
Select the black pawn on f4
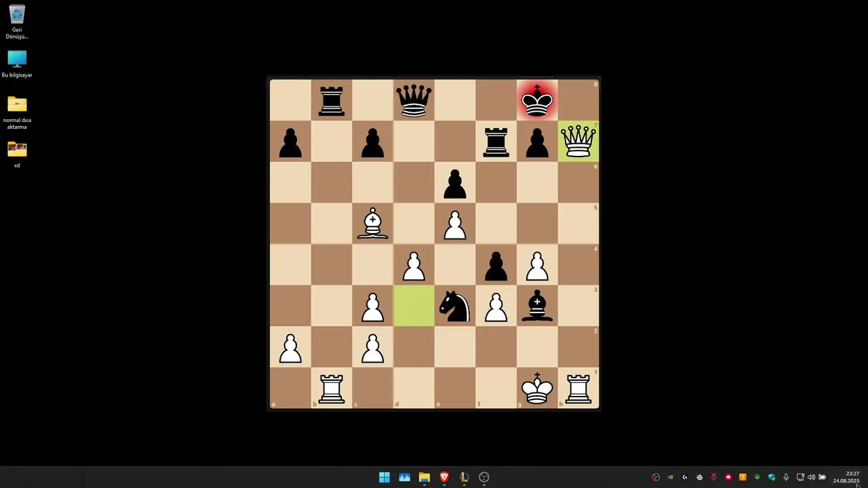(496, 265)
